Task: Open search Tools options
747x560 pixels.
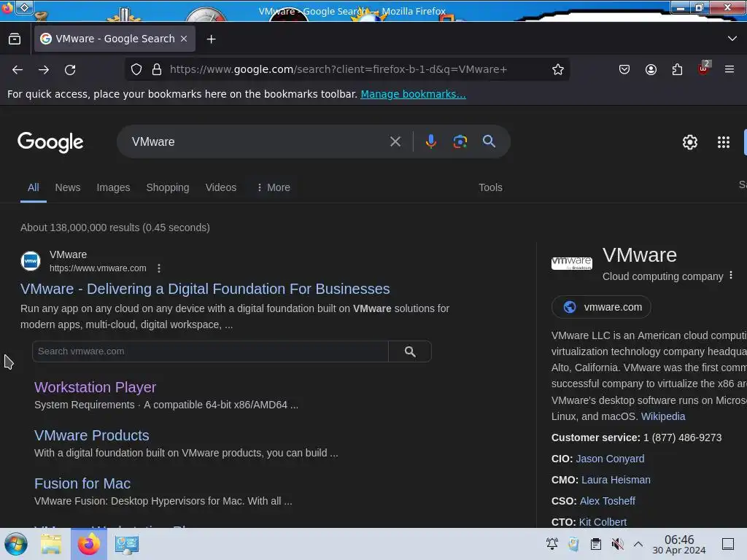Action: pos(490,187)
